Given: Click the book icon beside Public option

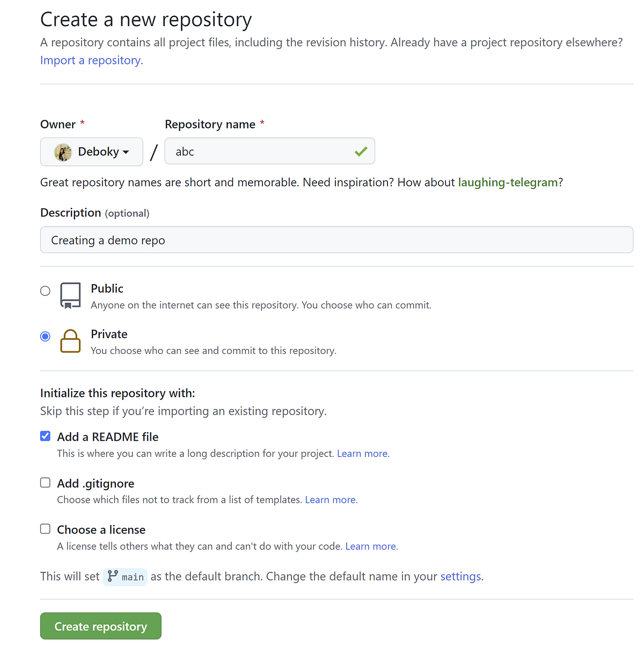Looking at the screenshot, I should (70, 295).
